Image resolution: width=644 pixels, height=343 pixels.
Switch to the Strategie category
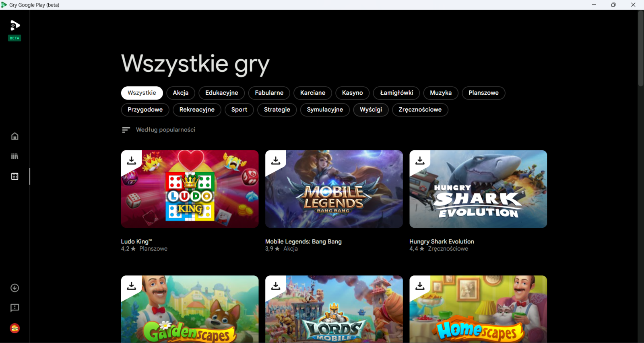click(277, 110)
